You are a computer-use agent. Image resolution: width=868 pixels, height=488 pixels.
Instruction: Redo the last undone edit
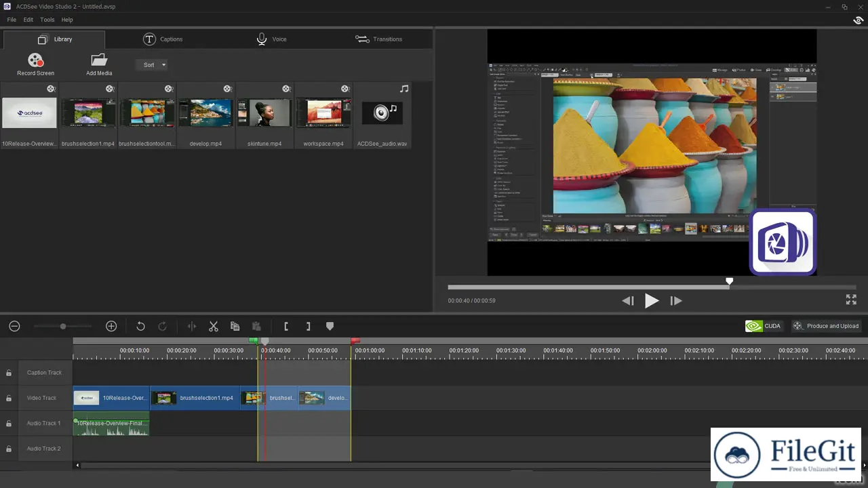pyautogui.click(x=163, y=326)
